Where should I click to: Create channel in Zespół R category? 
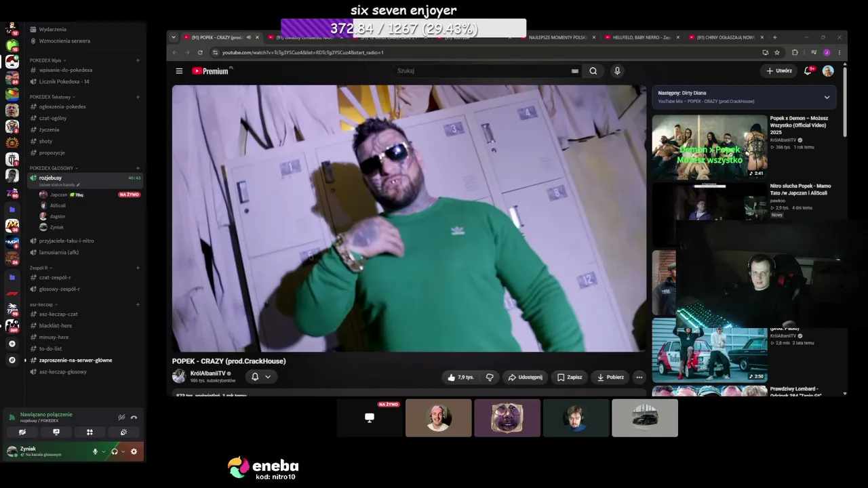(138, 268)
